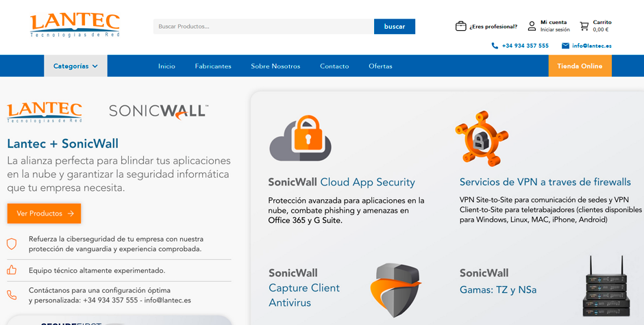This screenshot has height=325, width=644.
Task: Click the ¿Eres profesional? link
Action: coord(493,27)
